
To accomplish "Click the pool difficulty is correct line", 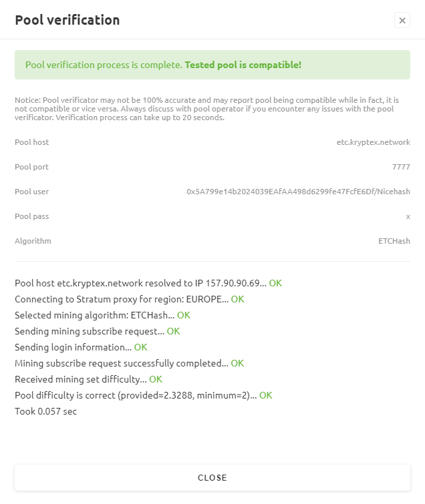I will [x=144, y=395].
